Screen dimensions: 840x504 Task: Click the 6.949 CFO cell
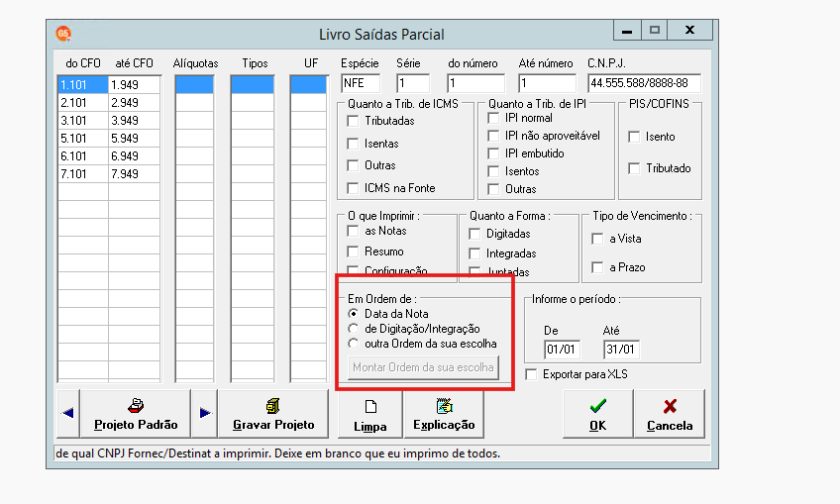click(134, 155)
